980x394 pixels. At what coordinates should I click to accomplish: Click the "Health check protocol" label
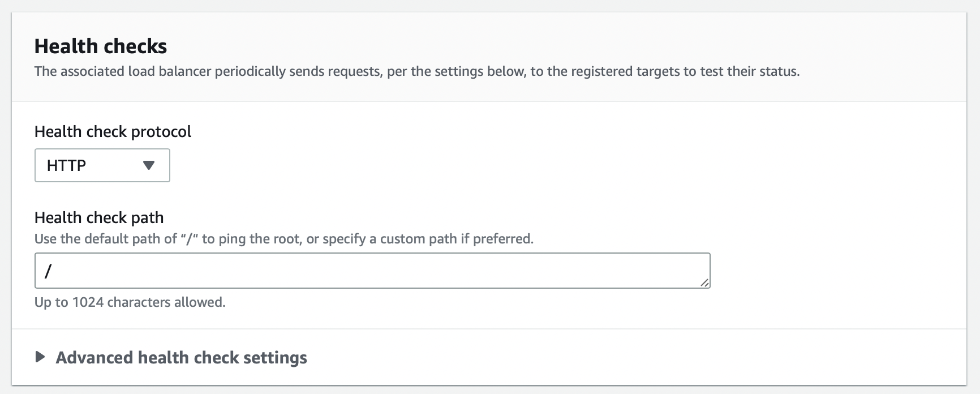[x=113, y=132]
